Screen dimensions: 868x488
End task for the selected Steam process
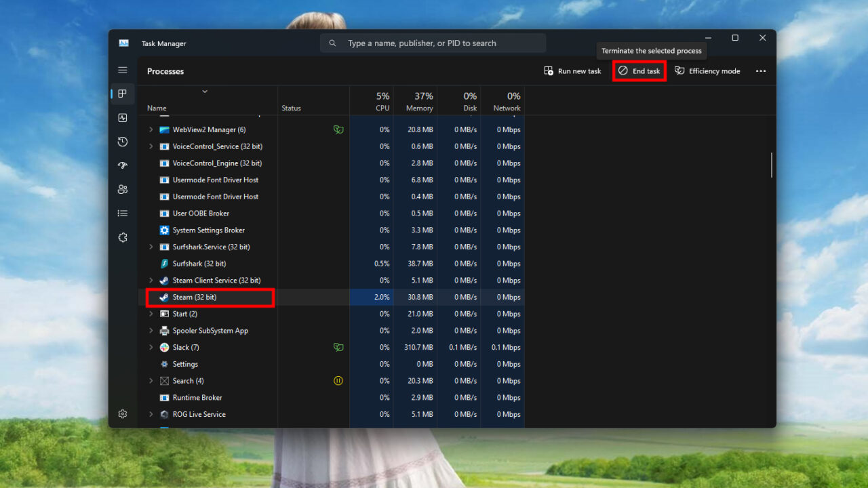pos(638,70)
